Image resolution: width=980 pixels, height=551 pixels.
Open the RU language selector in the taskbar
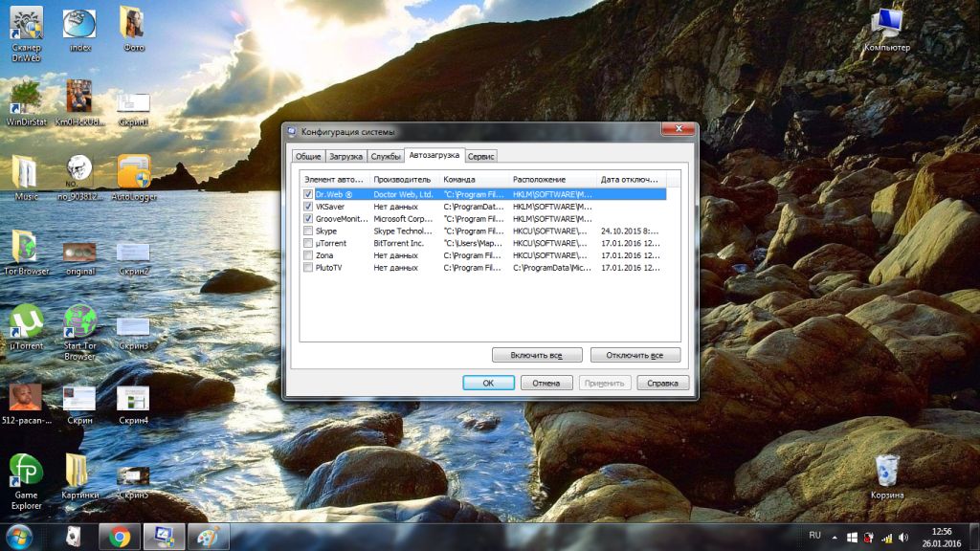[815, 536]
